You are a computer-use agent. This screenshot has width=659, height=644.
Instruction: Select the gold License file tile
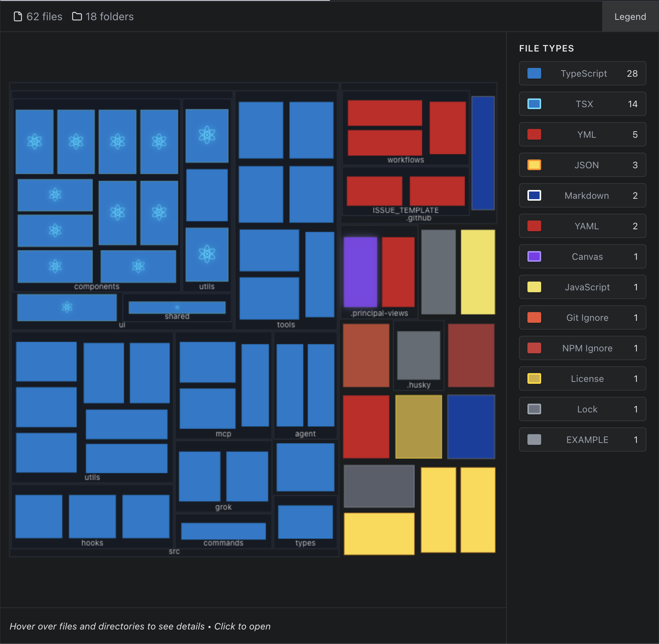418,427
